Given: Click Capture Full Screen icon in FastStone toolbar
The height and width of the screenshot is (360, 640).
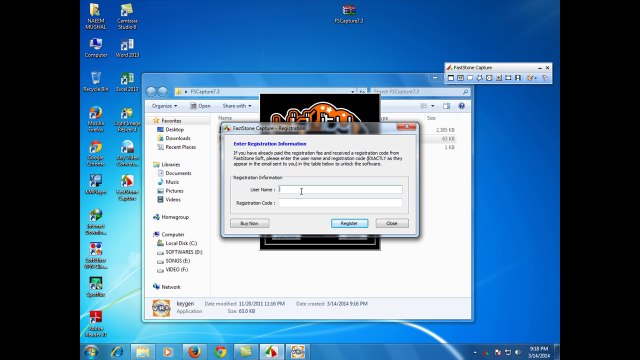Looking at the screenshot, I should click(489, 78).
